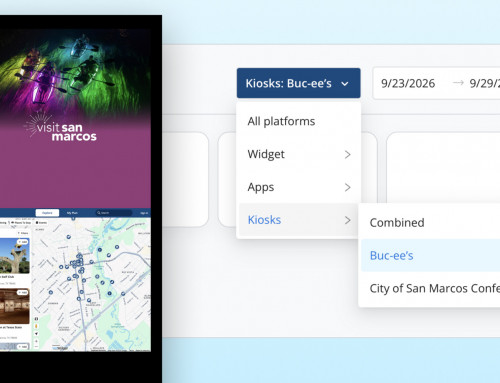Choose the Kiosks menu entry
This screenshot has height=383, width=500.
298,220
